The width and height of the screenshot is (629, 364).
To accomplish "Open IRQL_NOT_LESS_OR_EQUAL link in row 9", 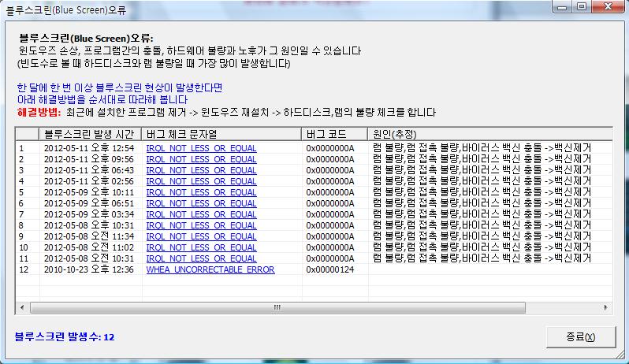I will [x=201, y=236].
